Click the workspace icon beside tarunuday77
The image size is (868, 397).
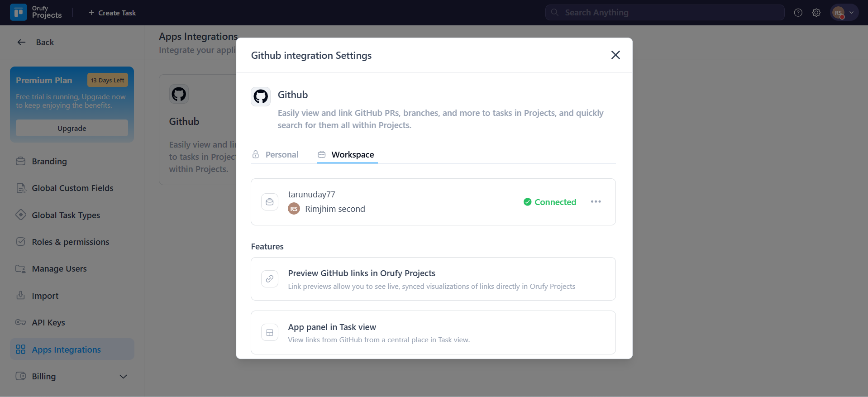tap(270, 202)
